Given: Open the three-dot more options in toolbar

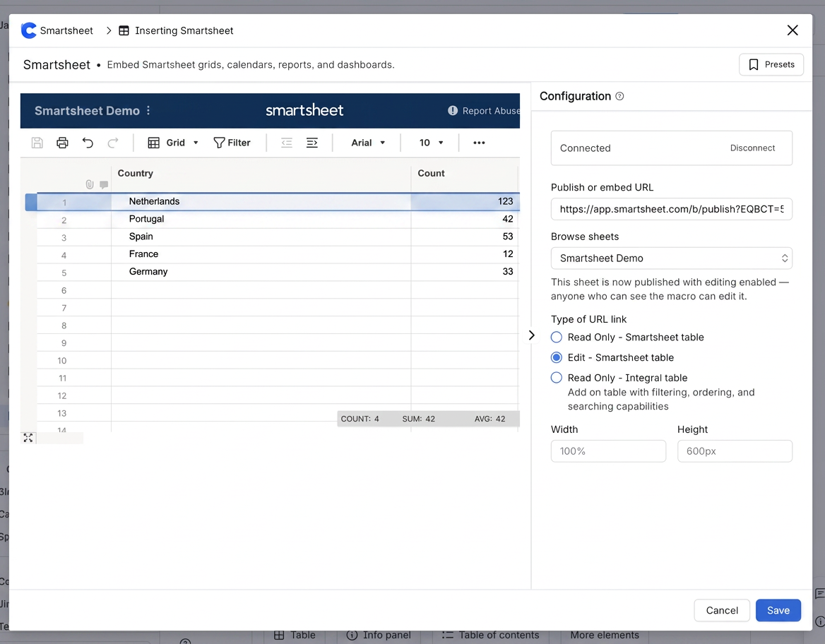Looking at the screenshot, I should 479,143.
